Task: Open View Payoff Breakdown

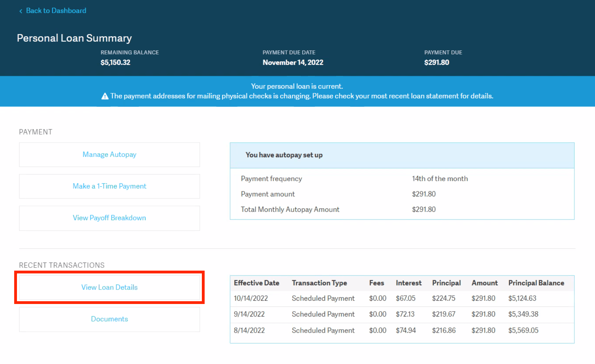Action: coord(109,218)
